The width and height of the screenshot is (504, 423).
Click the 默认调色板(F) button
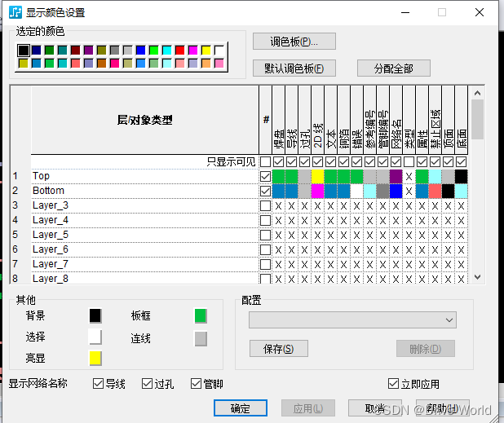tap(294, 68)
